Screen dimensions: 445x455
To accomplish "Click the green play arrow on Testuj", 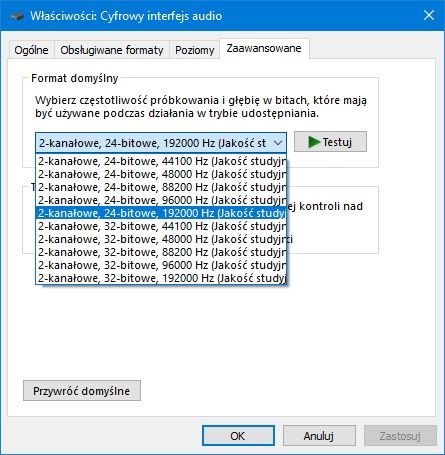I will coord(314,142).
